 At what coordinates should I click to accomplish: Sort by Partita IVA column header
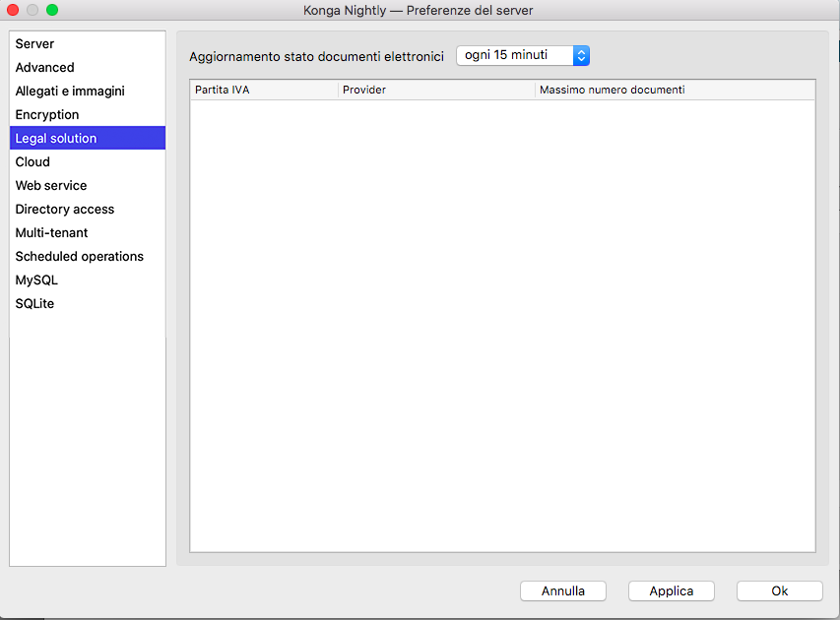263,91
